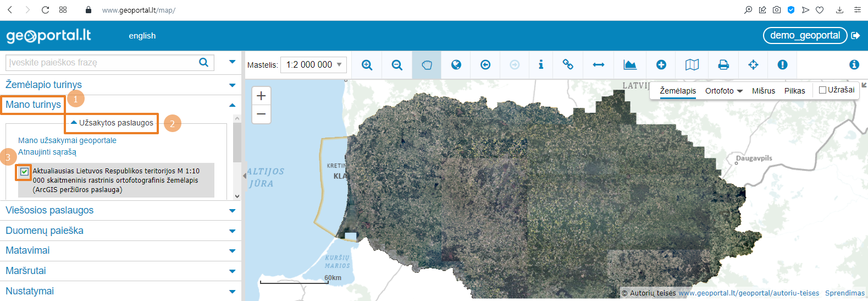Toggle the Užrašai labels checkbox

tap(823, 90)
